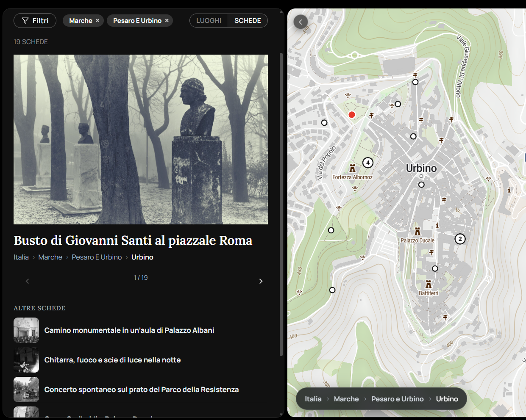
Task: Click Battiferri castle icon on map
Action: [429, 284]
